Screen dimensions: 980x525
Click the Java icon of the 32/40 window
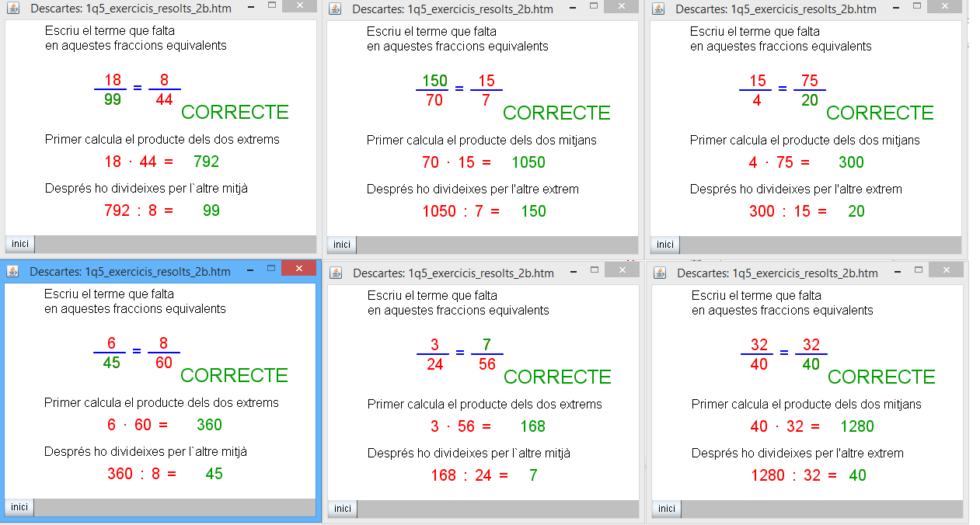coord(660,273)
